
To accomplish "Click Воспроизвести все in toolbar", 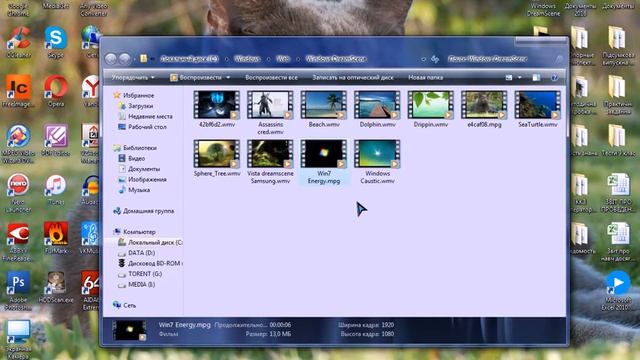I will [271, 78].
